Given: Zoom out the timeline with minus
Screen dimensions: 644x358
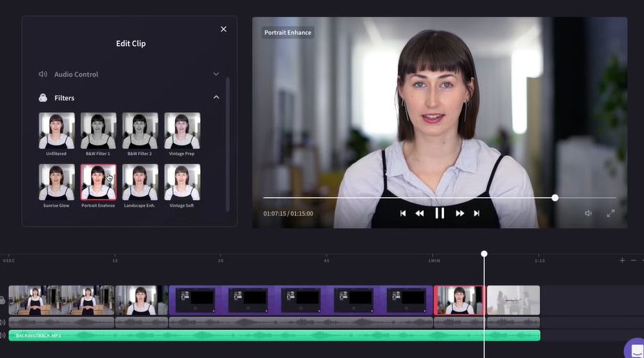Looking at the screenshot, I should tap(634, 260).
